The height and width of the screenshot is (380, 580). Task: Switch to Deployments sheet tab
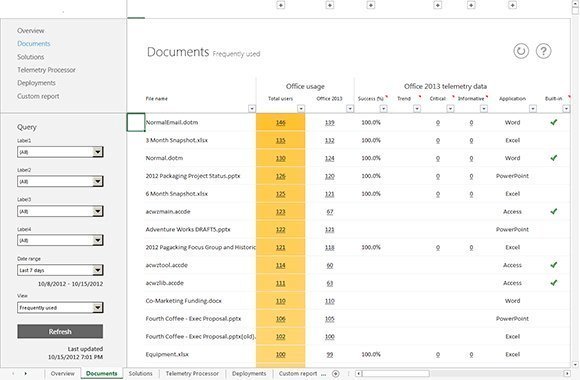(249, 374)
